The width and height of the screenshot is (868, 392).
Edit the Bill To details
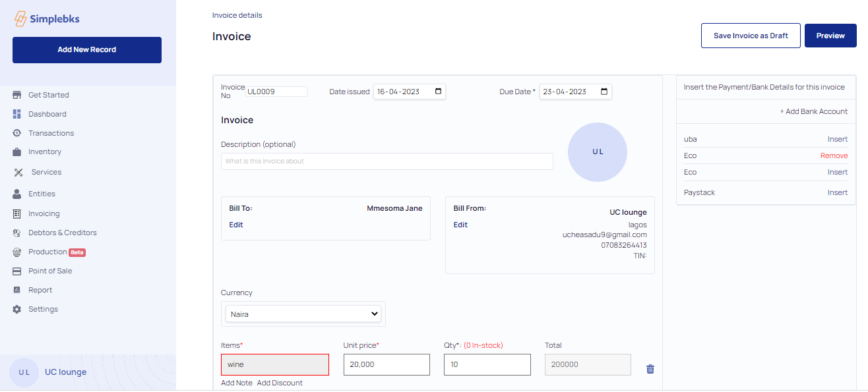pos(236,225)
